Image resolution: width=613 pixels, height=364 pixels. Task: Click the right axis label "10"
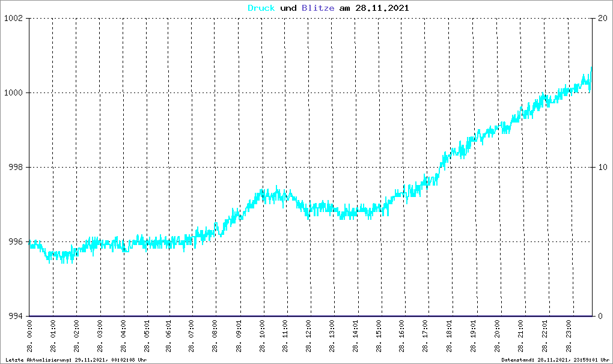(x=602, y=167)
